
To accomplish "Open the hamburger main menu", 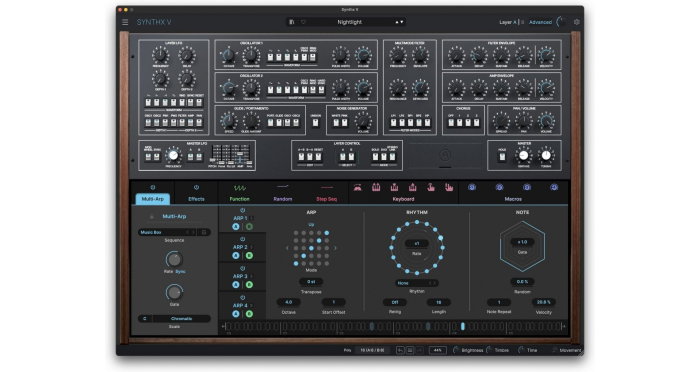I will [x=125, y=22].
